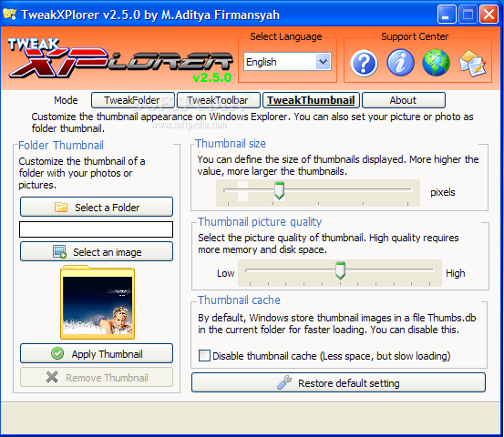Select the TweakThumbnail tab
Screen dimensions: 504x437
pyautogui.click(x=311, y=100)
